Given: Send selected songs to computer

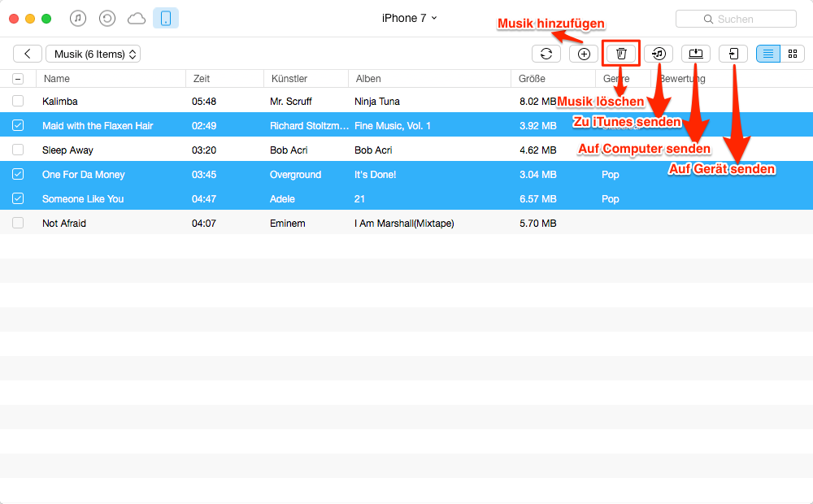Looking at the screenshot, I should point(696,54).
